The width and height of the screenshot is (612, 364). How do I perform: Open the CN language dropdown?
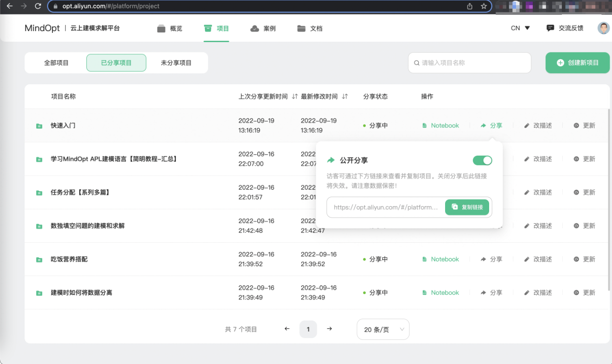tap(520, 28)
